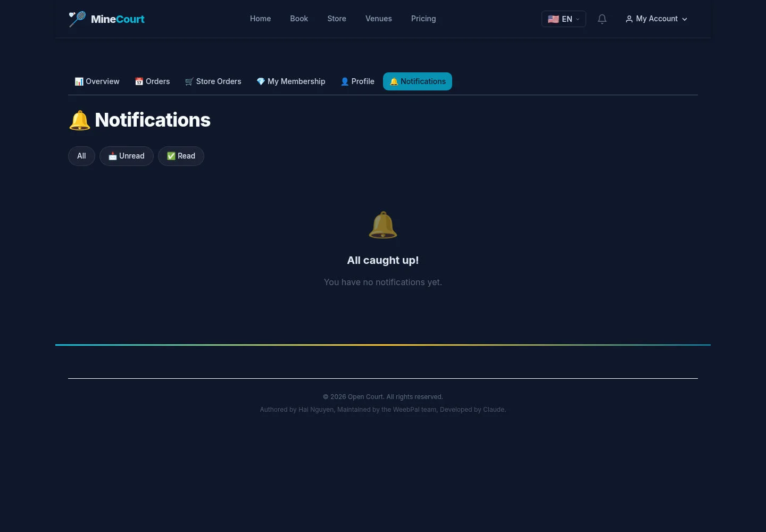The width and height of the screenshot is (766, 532).
Task: Filter notifications by Unread
Action: coord(127,156)
